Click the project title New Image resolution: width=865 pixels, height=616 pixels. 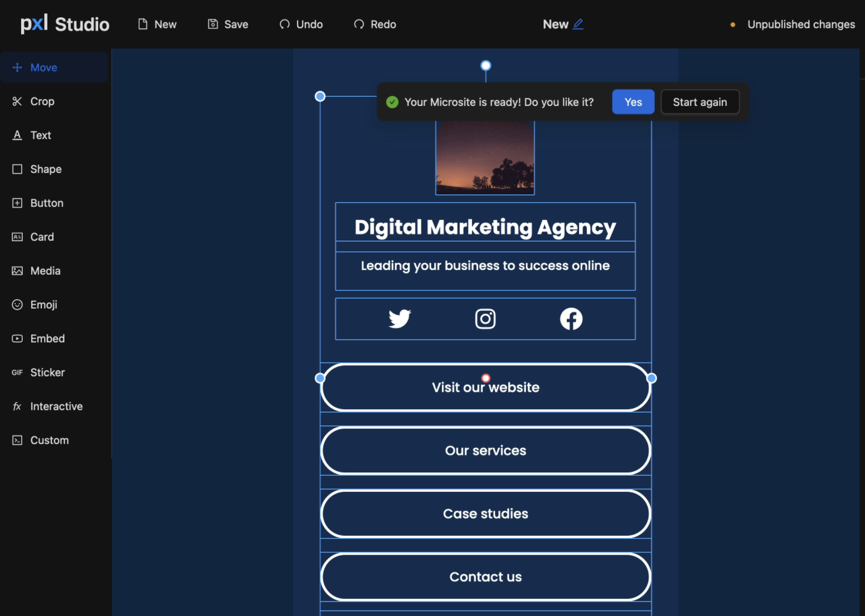pos(556,24)
